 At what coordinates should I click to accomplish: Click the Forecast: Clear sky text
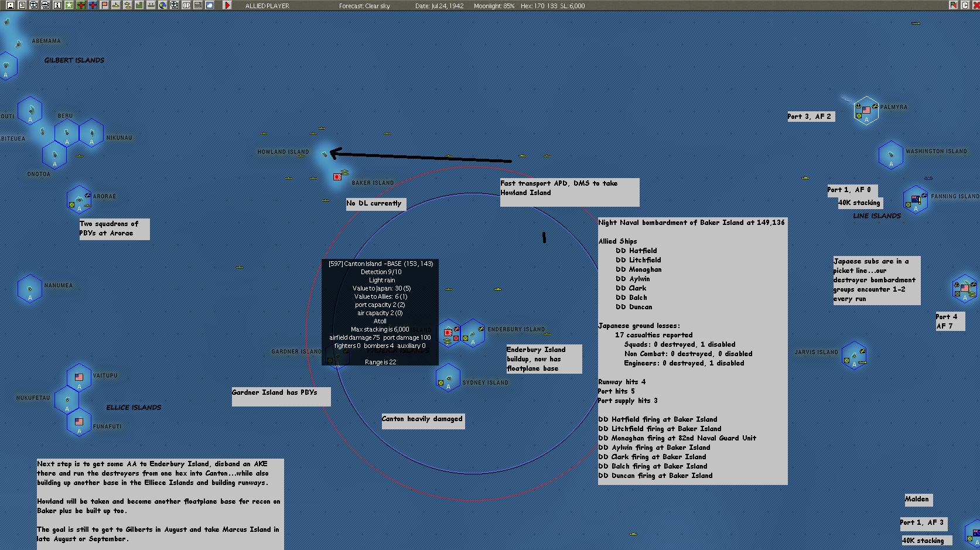(364, 6)
